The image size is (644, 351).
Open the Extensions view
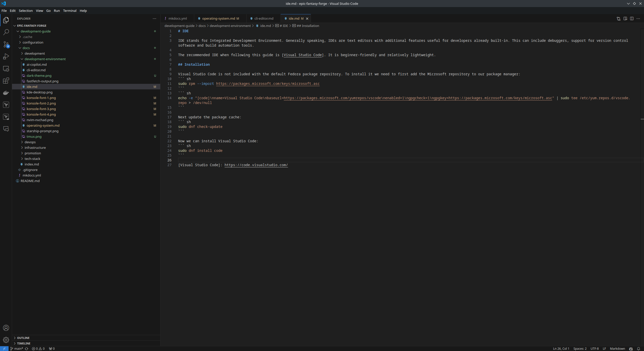coord(6,81)
